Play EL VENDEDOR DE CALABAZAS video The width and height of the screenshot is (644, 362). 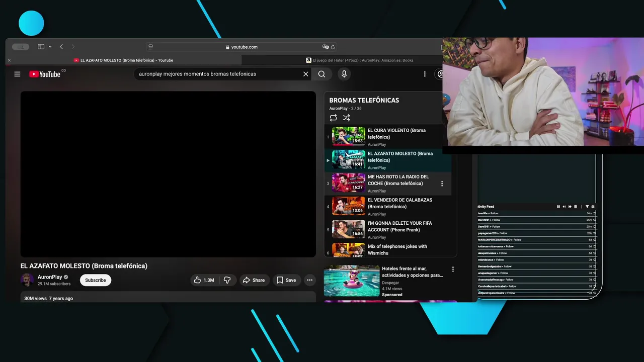(x=387, y=207)
